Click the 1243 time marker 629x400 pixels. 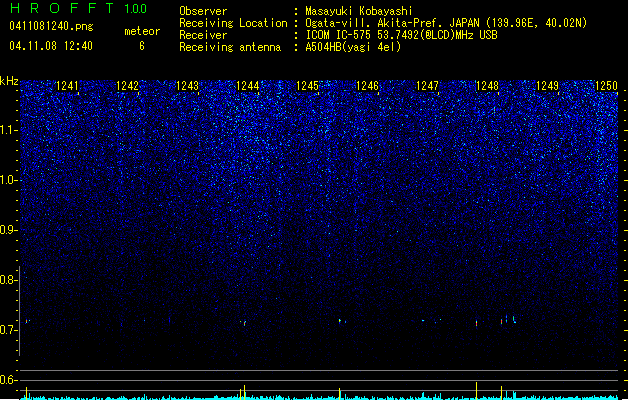pyautogui.click(x=187, y=86)
